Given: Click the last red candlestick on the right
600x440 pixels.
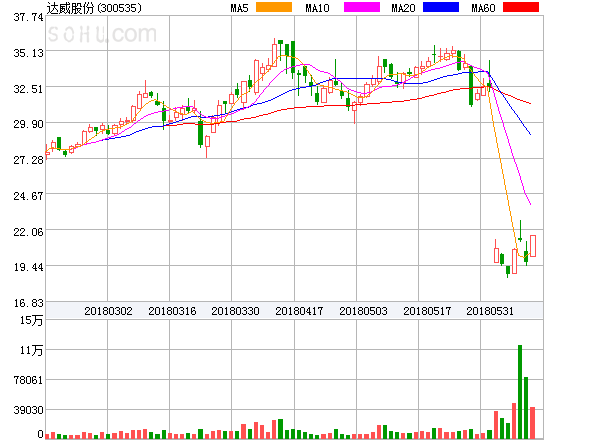Looking at the screenshot, I should (533, 246).
